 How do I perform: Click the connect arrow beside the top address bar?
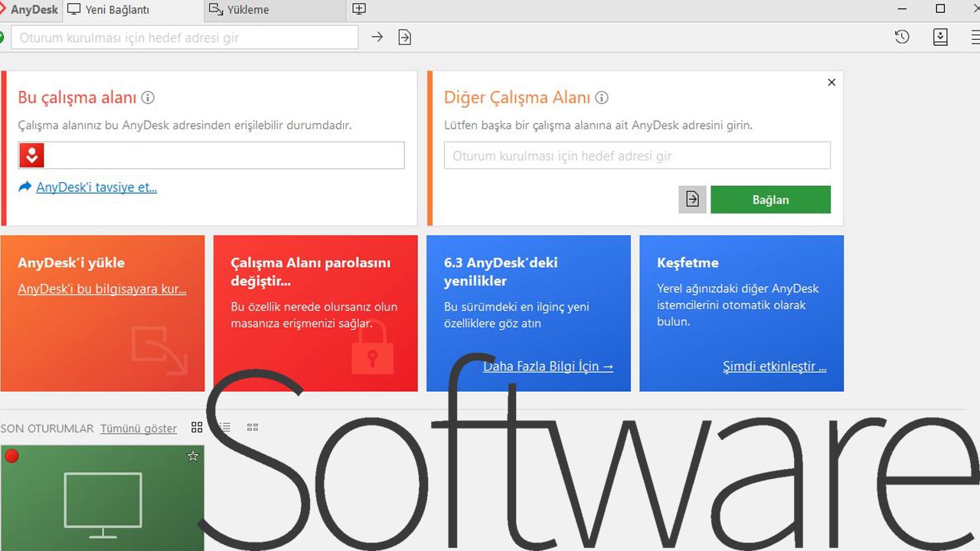[377, 37]
